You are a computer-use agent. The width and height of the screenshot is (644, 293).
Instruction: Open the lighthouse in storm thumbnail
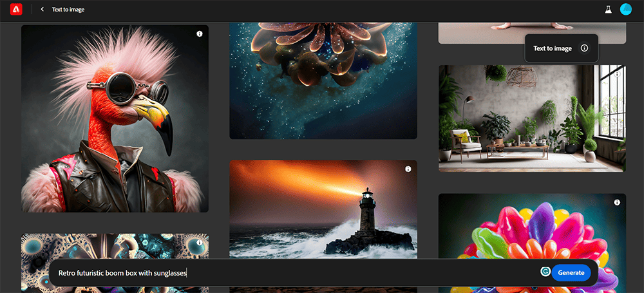click(x=323, y=209)
